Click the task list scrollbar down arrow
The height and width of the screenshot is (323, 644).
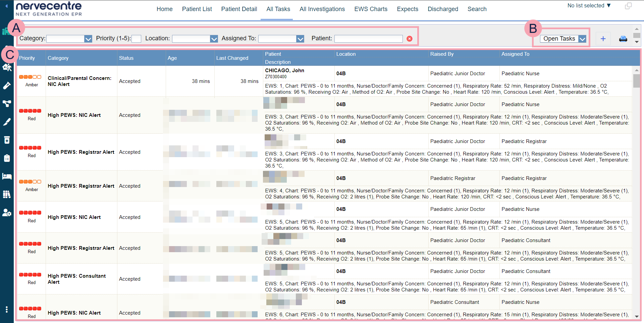636,316
